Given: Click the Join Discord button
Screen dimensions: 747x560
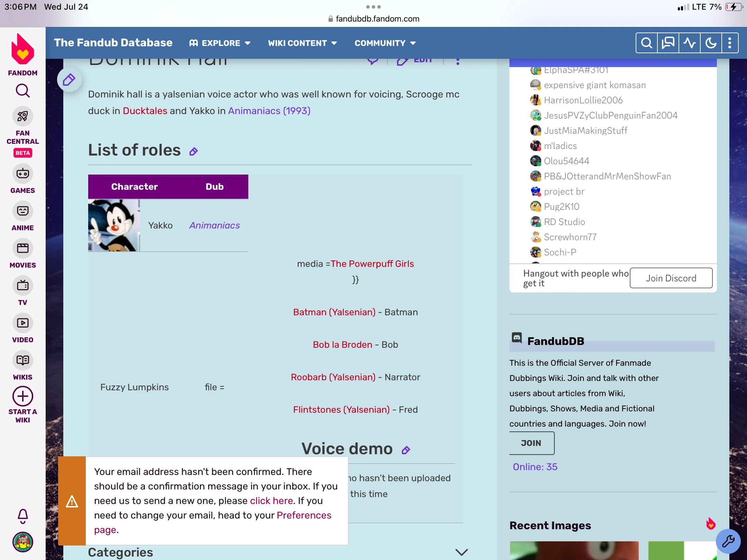Looking at the screenshot, I should tap(671, 278).
